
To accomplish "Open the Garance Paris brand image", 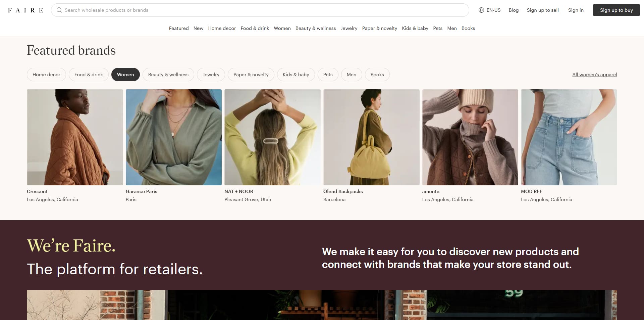I will (x=174, y=137).
